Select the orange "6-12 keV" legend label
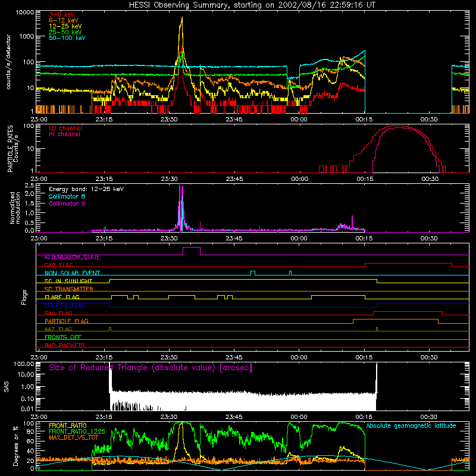Viewport: 476px width, 476px height. click(64, 20)
